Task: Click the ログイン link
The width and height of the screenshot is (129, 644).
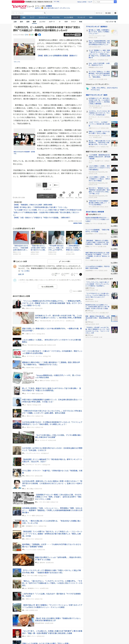Action: (38, 8)
